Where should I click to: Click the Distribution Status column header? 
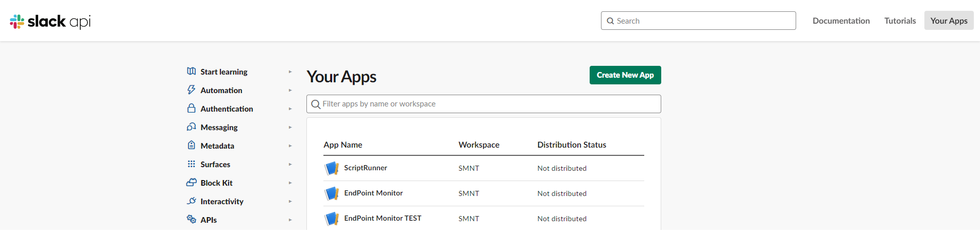[572, 145]
